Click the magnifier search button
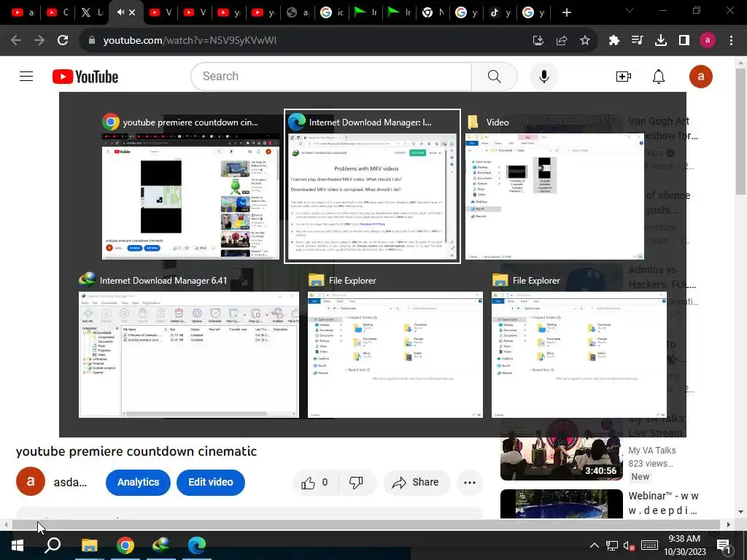The image size is (747, 560). [x=495, y=76]
